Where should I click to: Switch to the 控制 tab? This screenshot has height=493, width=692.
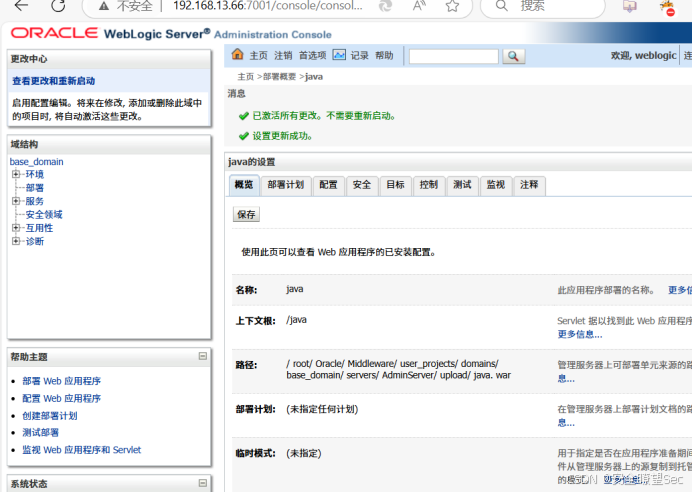coord(429,185)
